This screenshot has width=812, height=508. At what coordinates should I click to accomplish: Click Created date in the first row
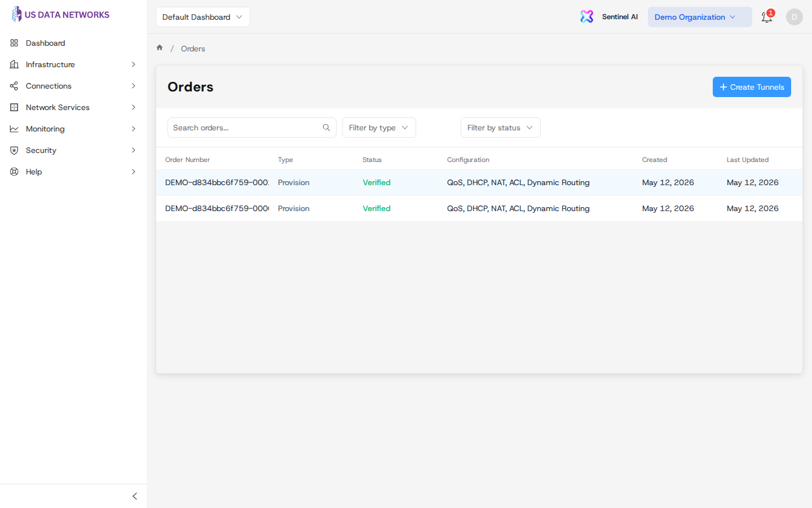668,182
